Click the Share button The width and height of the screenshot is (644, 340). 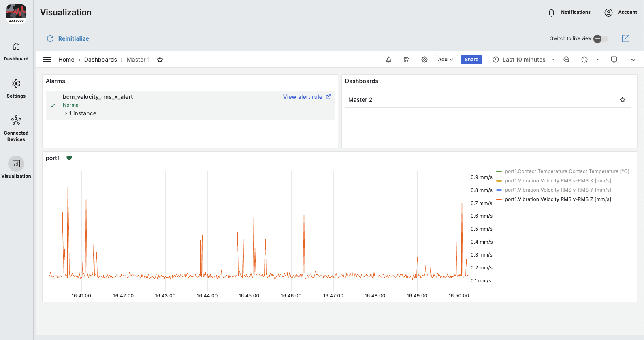click(x=471, y=60)
